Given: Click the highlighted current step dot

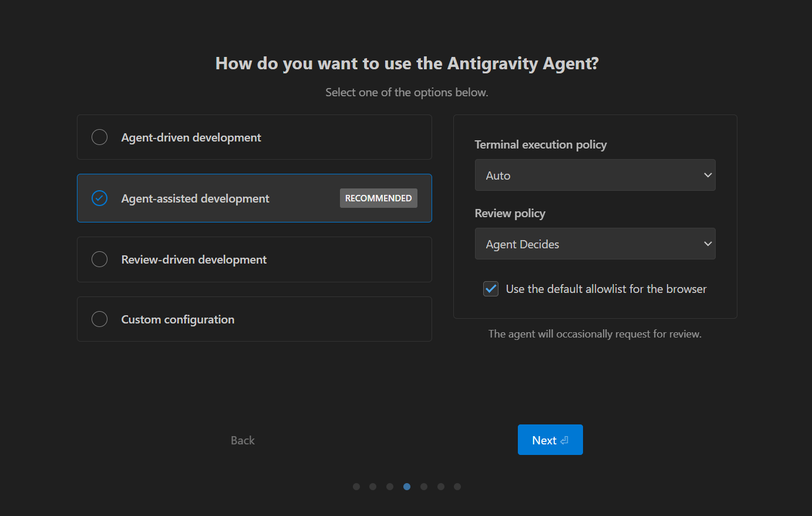Looking at the screenshot, I should tap(407, 487).
